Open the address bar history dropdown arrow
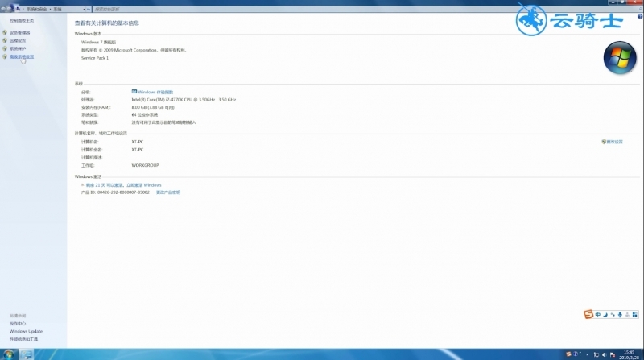The image size is (644, 360). coord(84,9)
